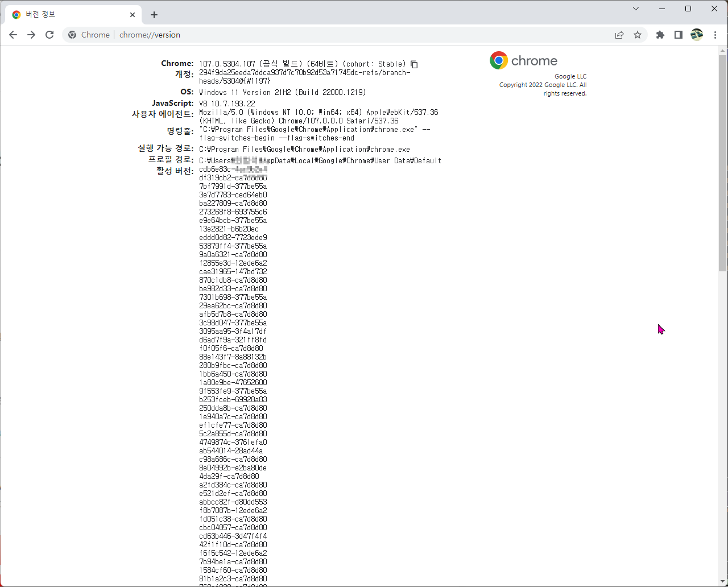Click variation 13e2821-b6b20ec
The width and height of the screenshot is (728, 587).
click(x=229, y=229)
